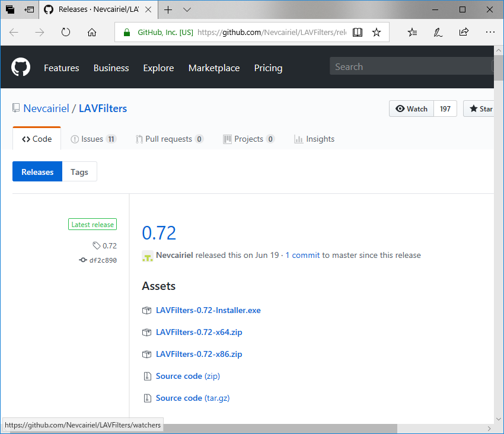Open the 1 commit link
Screen dimensions: 504x434
tap(302, 256)
